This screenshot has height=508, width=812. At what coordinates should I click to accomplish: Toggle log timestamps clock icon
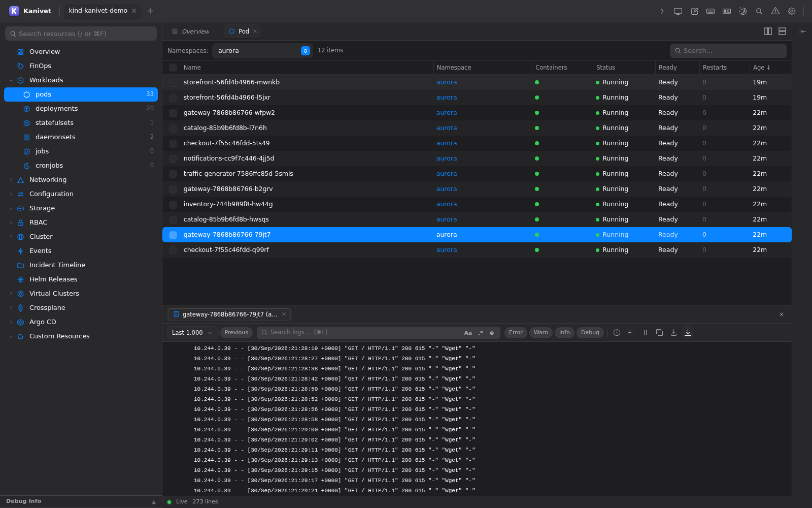point(617,333)
